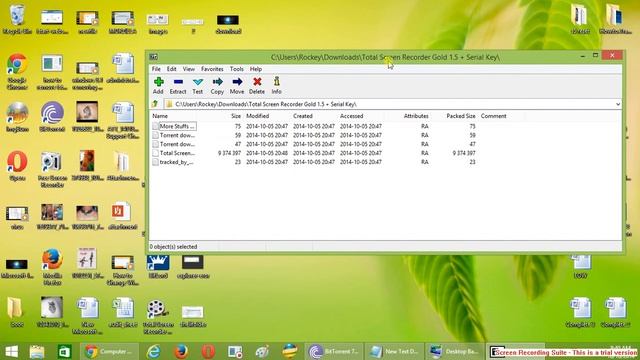The image size is (640, 360).
Task: Select the "tracked_by_..." file
Action: click(x=174, y=162)
